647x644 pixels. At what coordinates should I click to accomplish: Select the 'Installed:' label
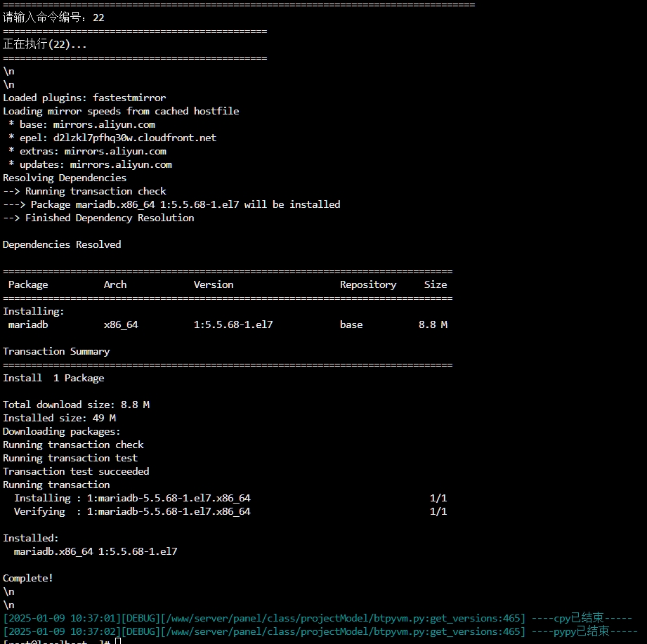tap(30, 538)
